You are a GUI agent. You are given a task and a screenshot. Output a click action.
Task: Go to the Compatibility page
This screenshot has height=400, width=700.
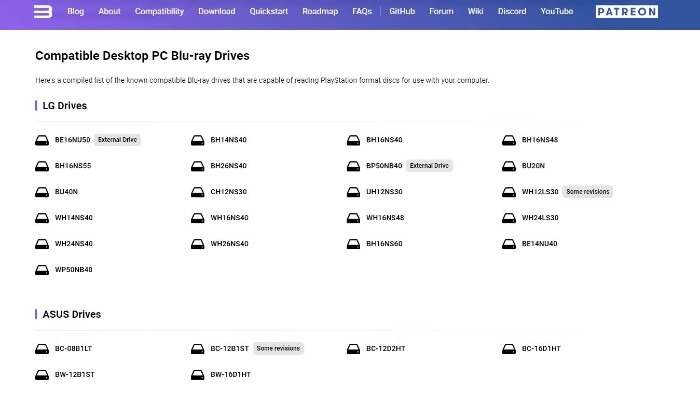point(159,12)
